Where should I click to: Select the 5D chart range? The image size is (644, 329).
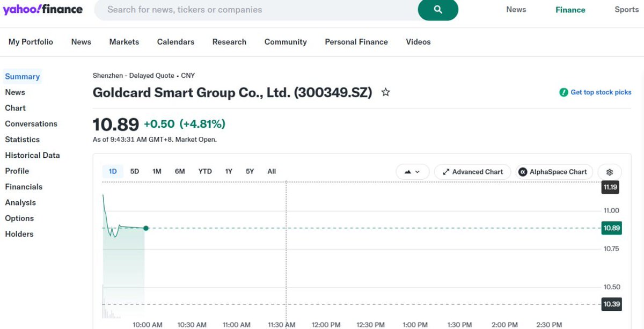click(x=135, y=171)
